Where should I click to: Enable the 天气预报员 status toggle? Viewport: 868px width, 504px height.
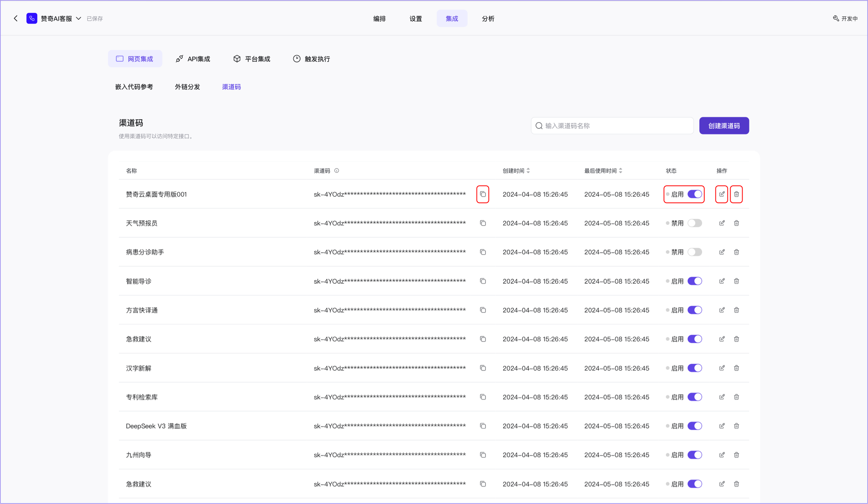tap(694, 223)
